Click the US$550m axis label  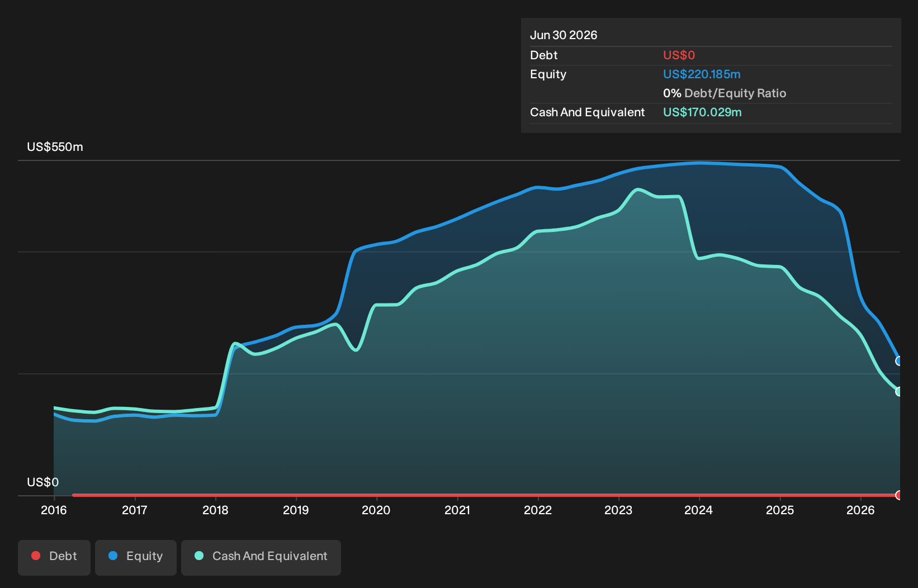click(55, 147)
